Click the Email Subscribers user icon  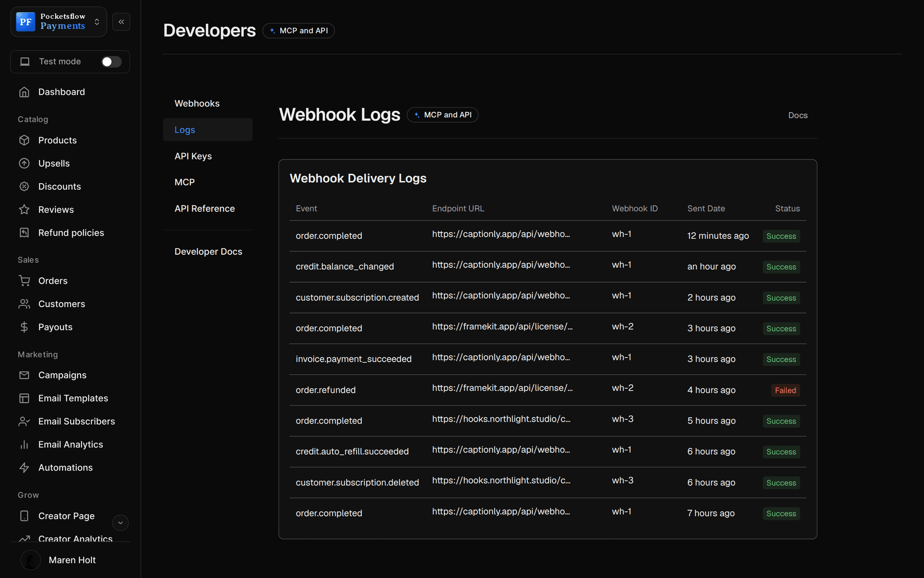point(24,421)
